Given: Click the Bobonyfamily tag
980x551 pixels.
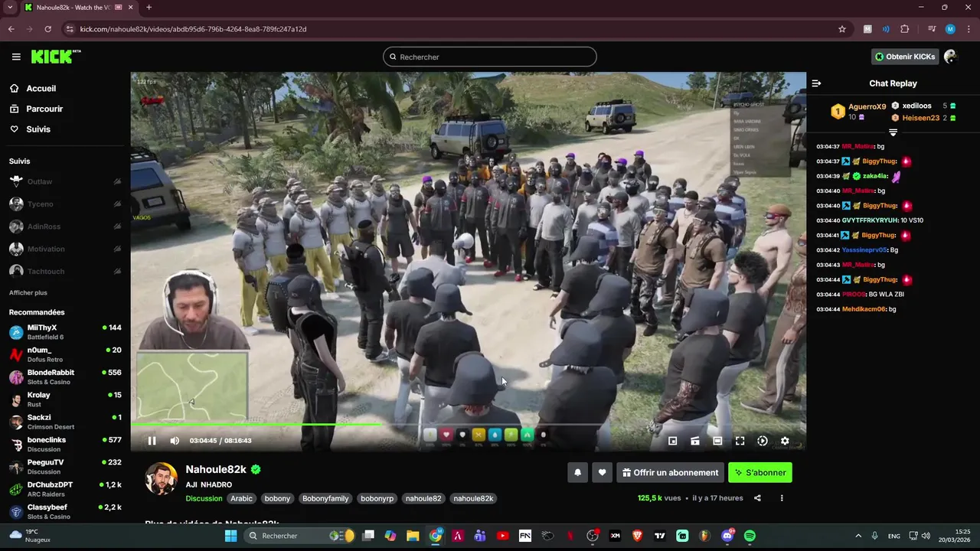Looking at the screenshot, I should click(325, 498).
